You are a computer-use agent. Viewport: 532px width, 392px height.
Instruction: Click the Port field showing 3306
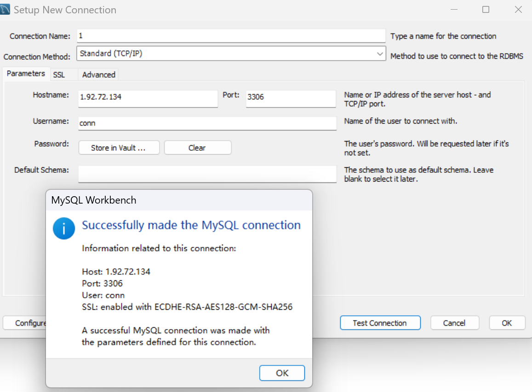point(291,99)
